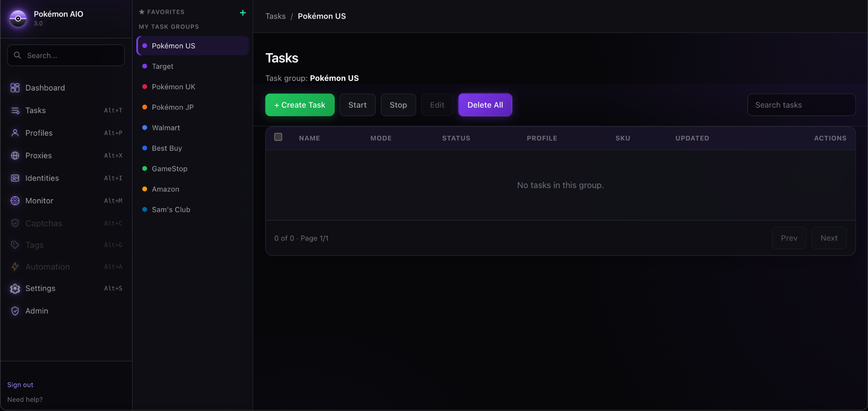
Task: Open Profiles from the sidebar
Action: click(x=66, y=133)
